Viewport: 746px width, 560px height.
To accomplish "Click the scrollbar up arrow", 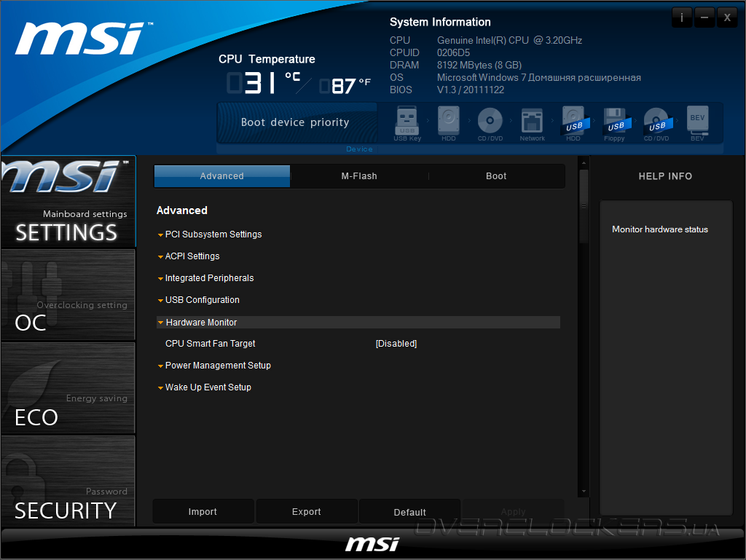I will 584,162.
